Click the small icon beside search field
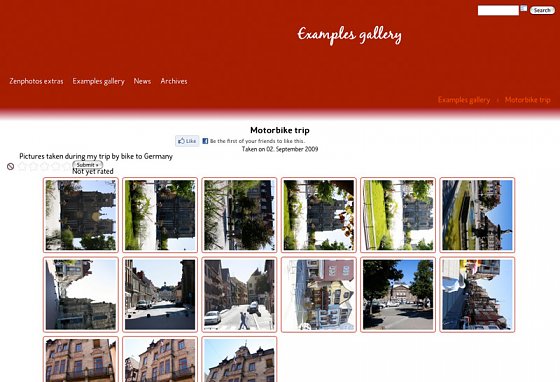Screen dimensions: 560x382 coord(524,8)
